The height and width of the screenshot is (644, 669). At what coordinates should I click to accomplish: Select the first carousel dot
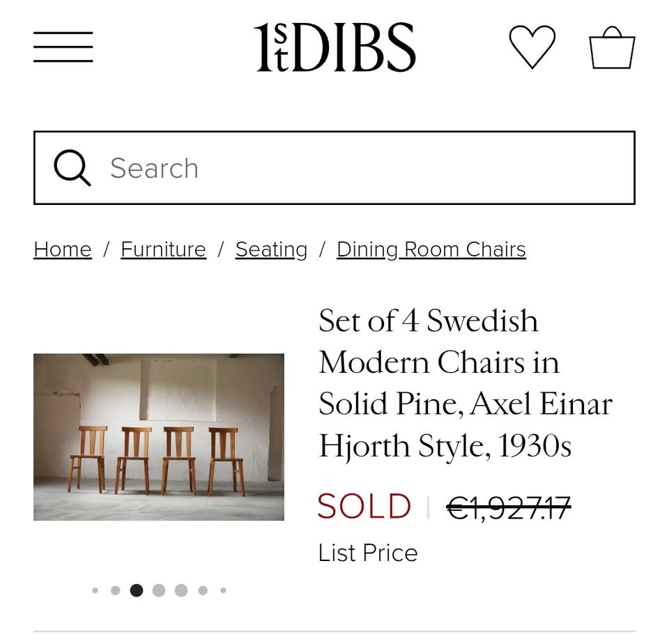(95, 590)
